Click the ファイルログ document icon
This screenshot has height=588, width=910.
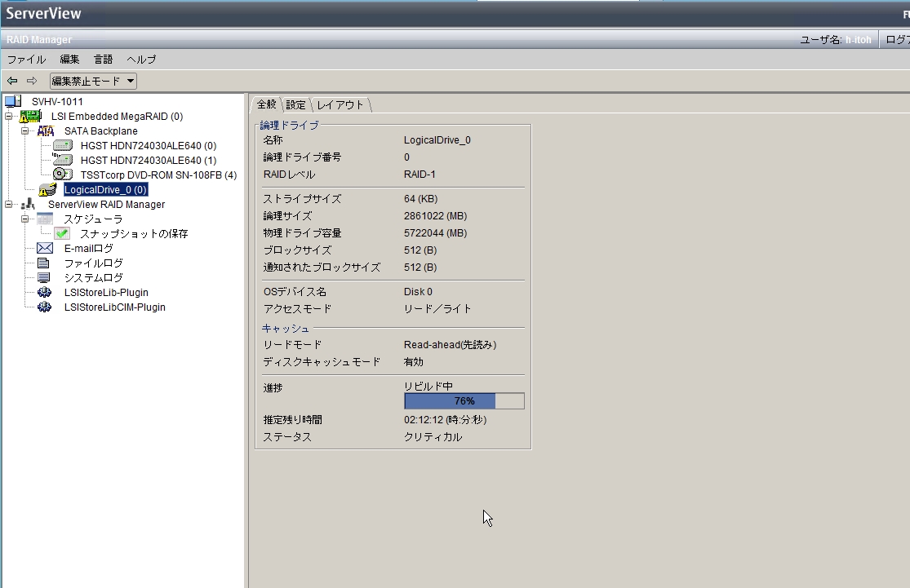coord(43,263)
